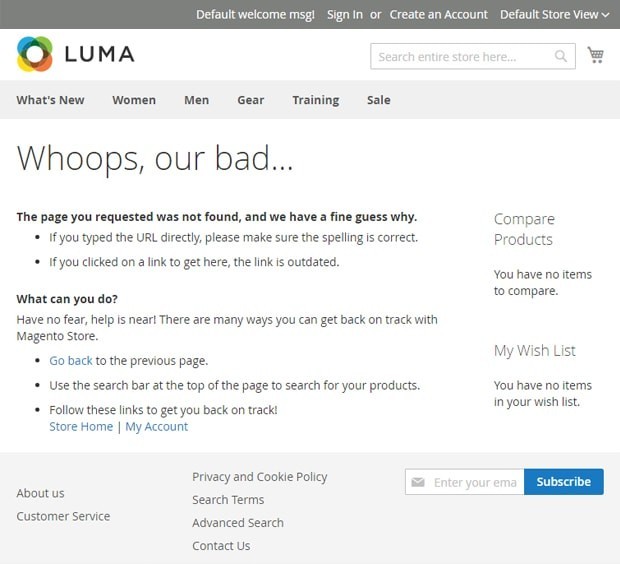
Task: Open the Contact Us footer link
Action: (221, 546)
